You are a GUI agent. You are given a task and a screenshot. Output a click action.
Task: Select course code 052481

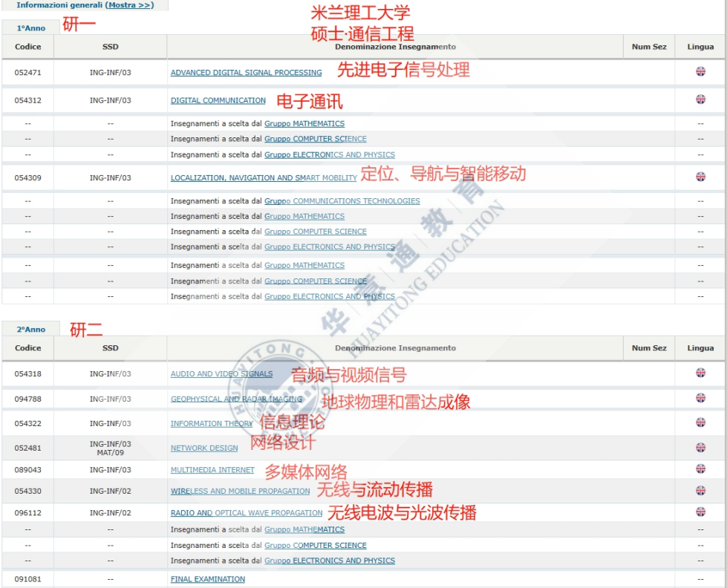click(27, 448)
